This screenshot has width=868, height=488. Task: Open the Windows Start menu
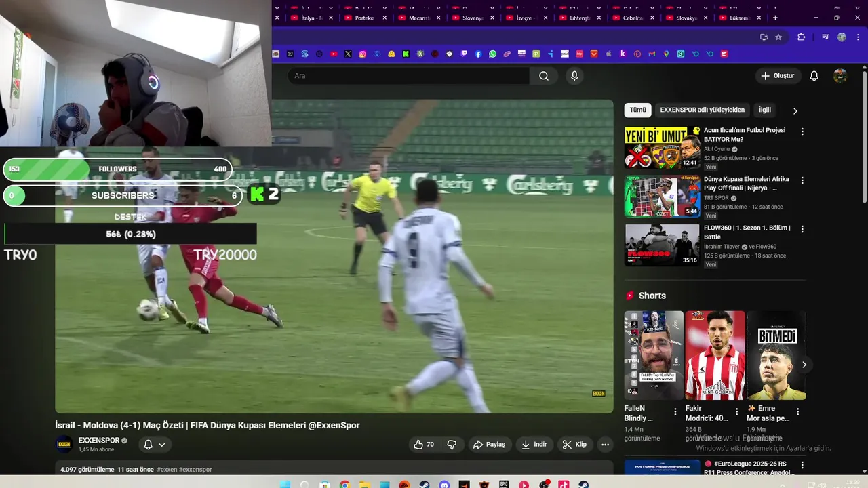click(x=285, y=485)
